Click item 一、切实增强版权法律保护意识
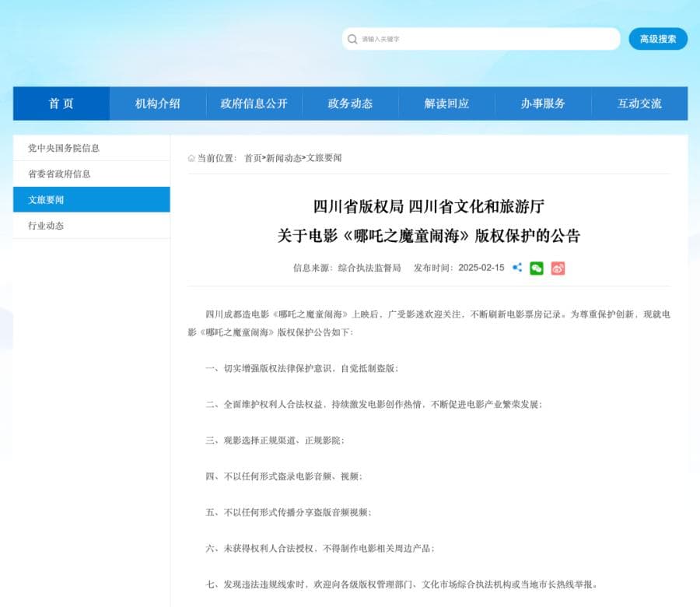Image resolution: width=700 pixels, height=607 pixels. (302, 369)
